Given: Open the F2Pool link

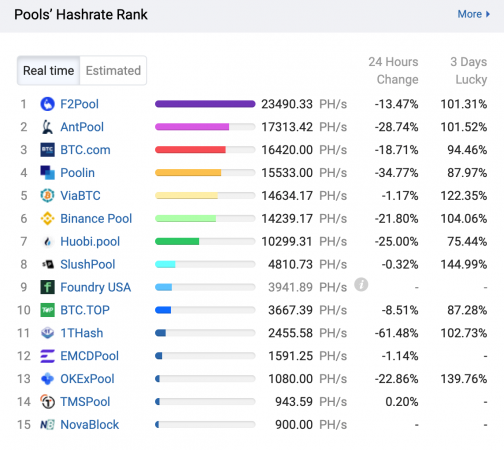Looking at the screenshot, I should [79, 104].
